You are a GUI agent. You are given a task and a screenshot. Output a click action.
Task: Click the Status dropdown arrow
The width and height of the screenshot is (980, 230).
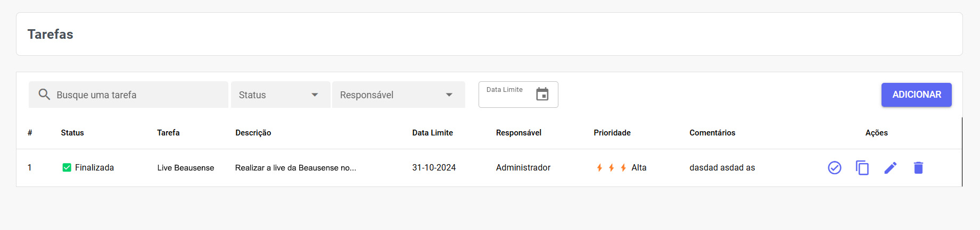[315, 95]
